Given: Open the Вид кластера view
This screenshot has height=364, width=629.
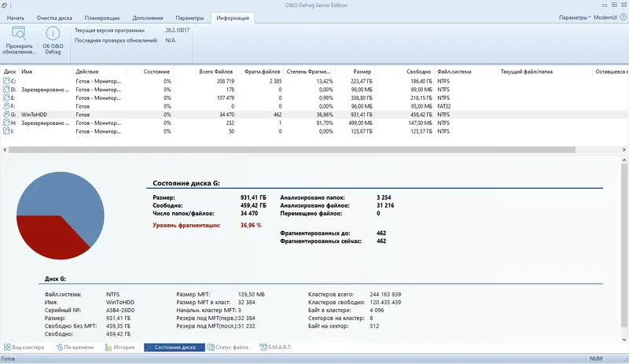Looking at the screenshot, I should 24,347.
